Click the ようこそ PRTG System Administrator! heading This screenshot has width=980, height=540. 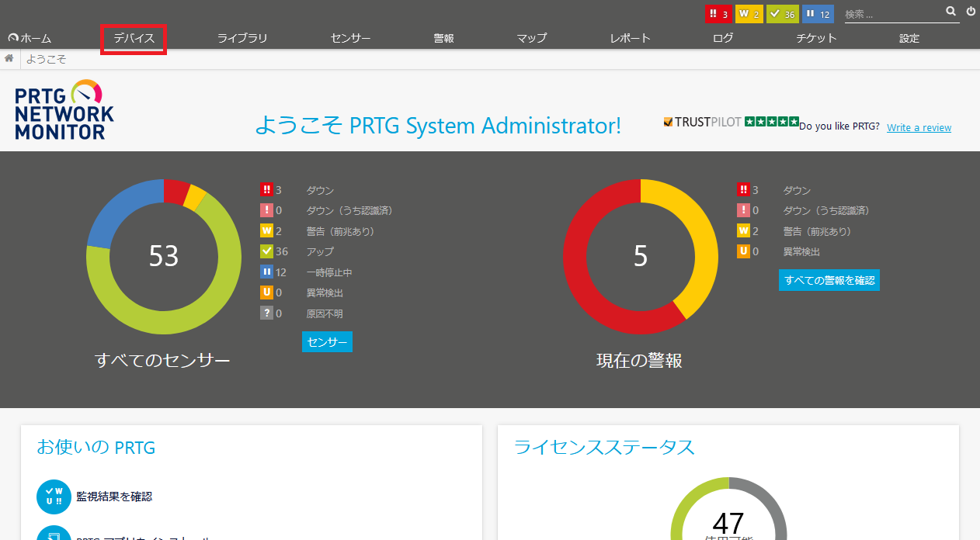[438, 125]
